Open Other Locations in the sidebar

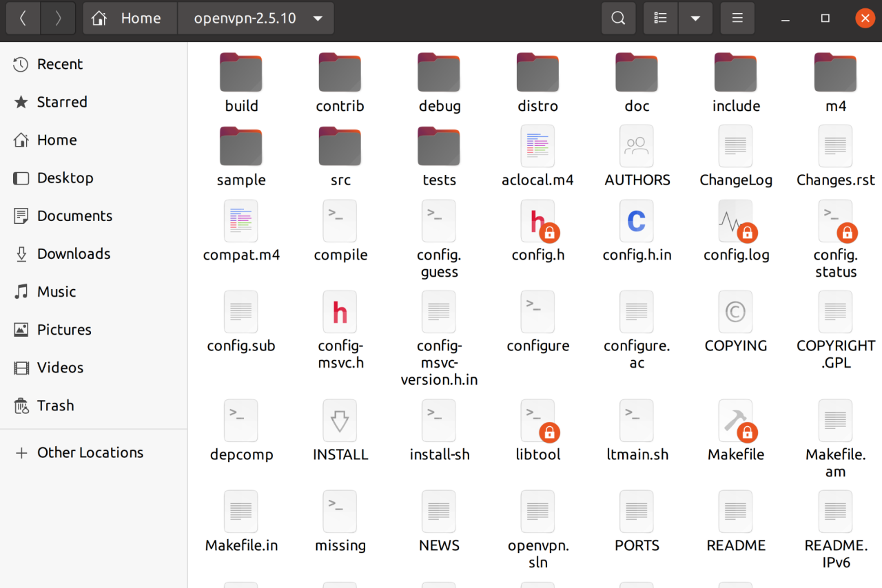click(x=94, y=452)
